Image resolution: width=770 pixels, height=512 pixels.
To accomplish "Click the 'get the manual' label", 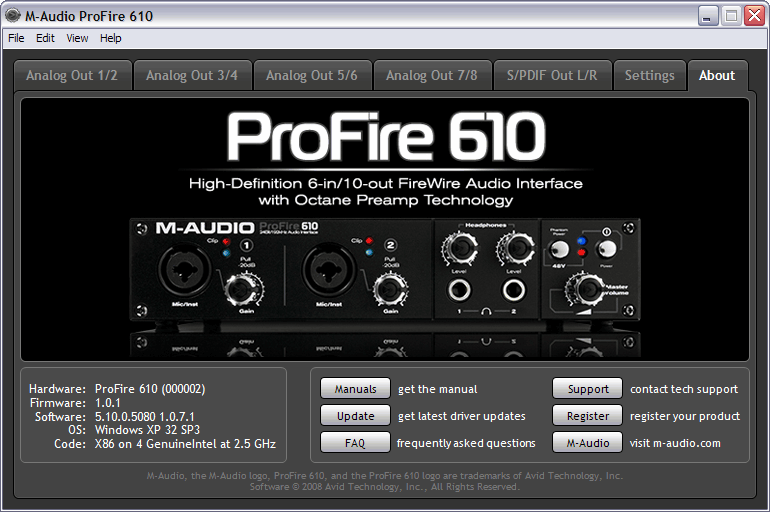I will click(438, 389).
